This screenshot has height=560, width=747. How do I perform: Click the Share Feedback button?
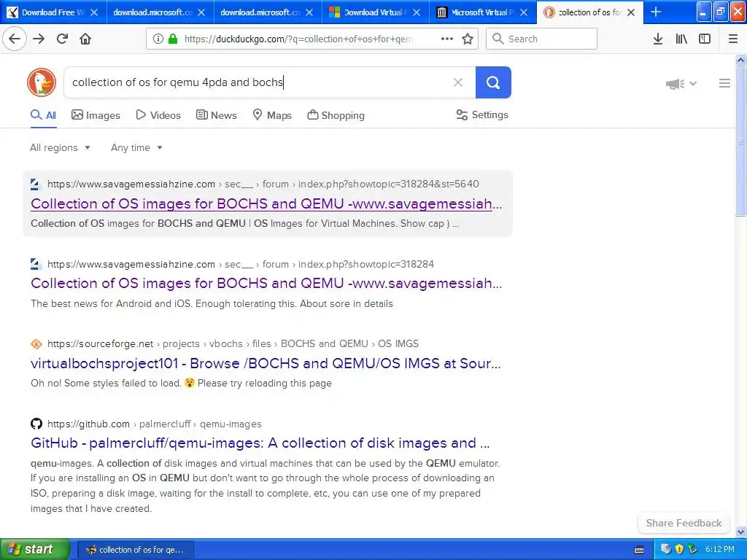pyautogui.click(x=684, y=523)
